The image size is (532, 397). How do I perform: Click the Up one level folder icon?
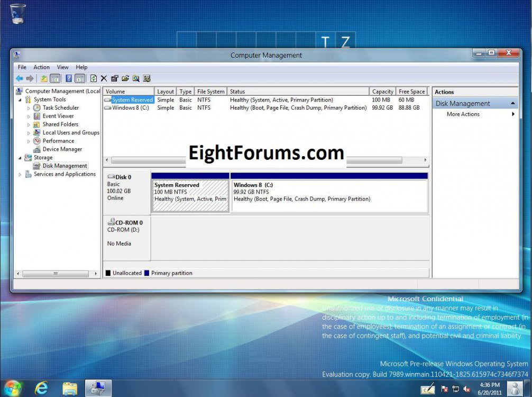(x=44, y=78)
